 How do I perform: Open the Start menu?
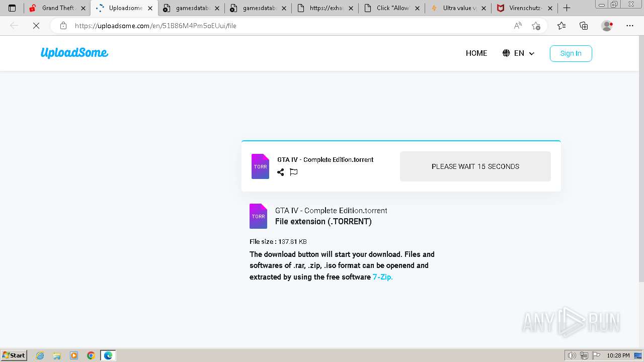click(x=14, y=355)
